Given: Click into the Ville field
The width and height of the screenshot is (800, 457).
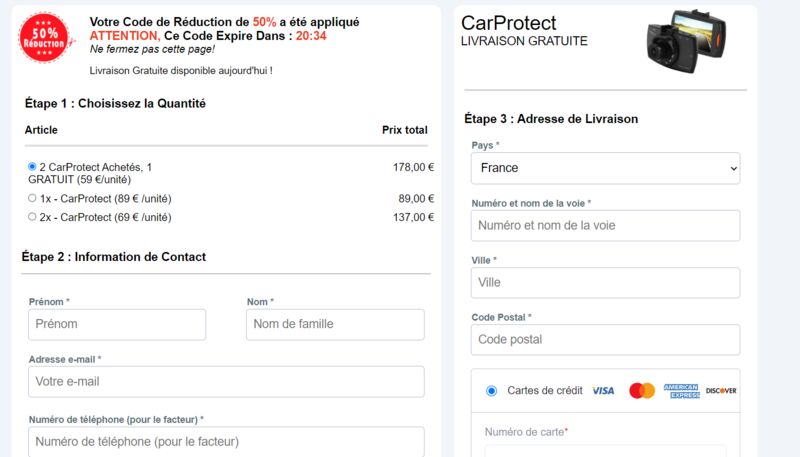Looking at the screenshot, I should click(x=605, y=283).
